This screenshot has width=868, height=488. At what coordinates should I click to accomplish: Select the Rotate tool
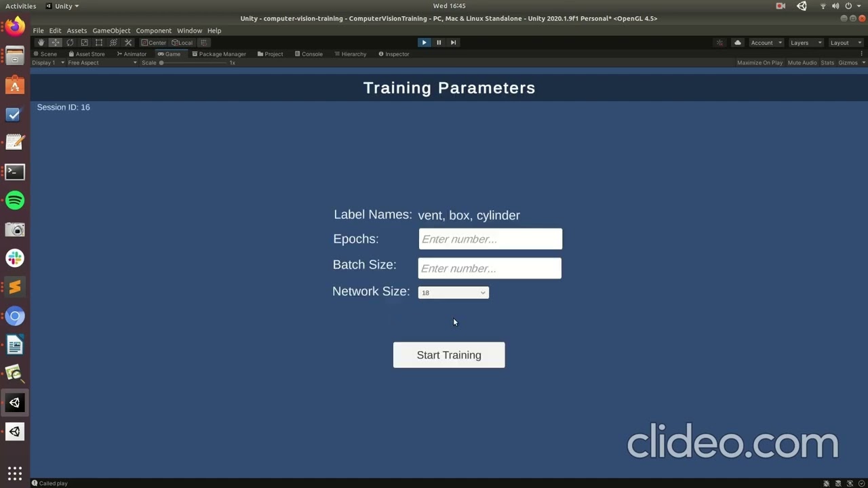click(x=70, y=43)
